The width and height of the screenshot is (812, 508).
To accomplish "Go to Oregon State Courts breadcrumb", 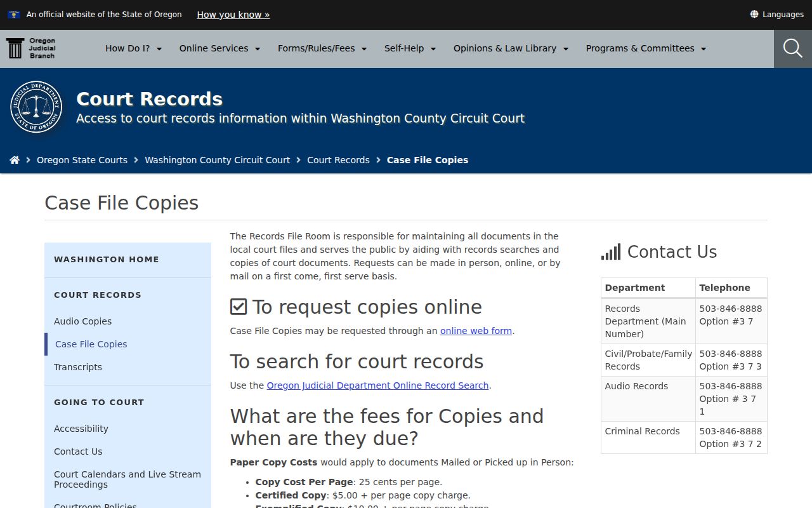I will click(82, 160).
